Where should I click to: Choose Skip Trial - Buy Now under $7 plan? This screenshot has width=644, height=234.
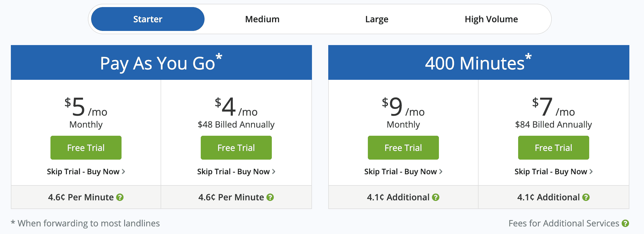[551, 171]
